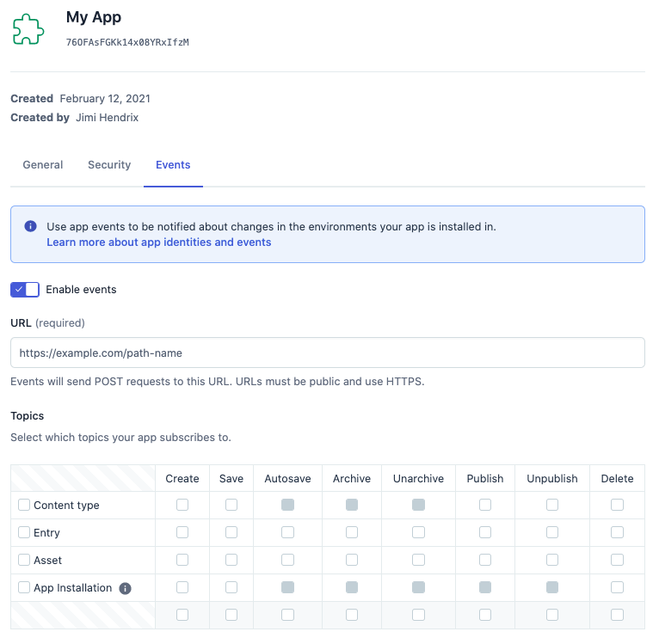Select the Events tab
Image resolution: width=659 pixels, height=644 pixels.
point(173,165)
